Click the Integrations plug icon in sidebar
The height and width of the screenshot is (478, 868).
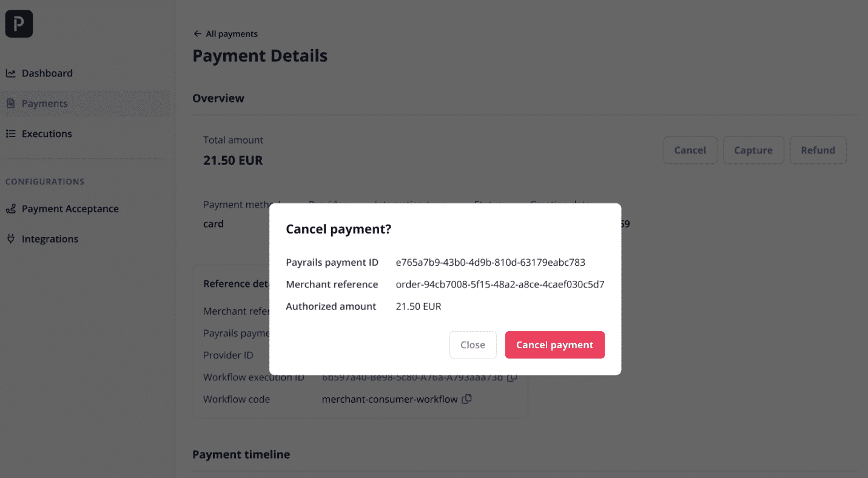pyautogui.click(x=10, y=239)
